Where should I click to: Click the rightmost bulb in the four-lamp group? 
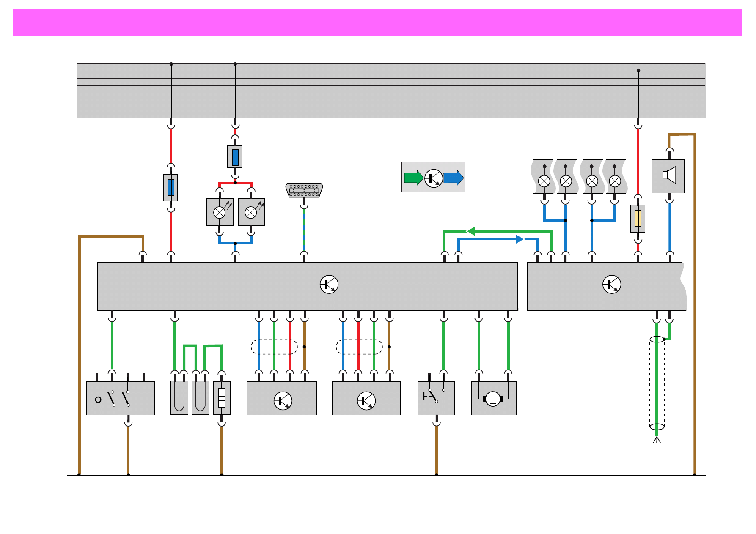(615, 181)
